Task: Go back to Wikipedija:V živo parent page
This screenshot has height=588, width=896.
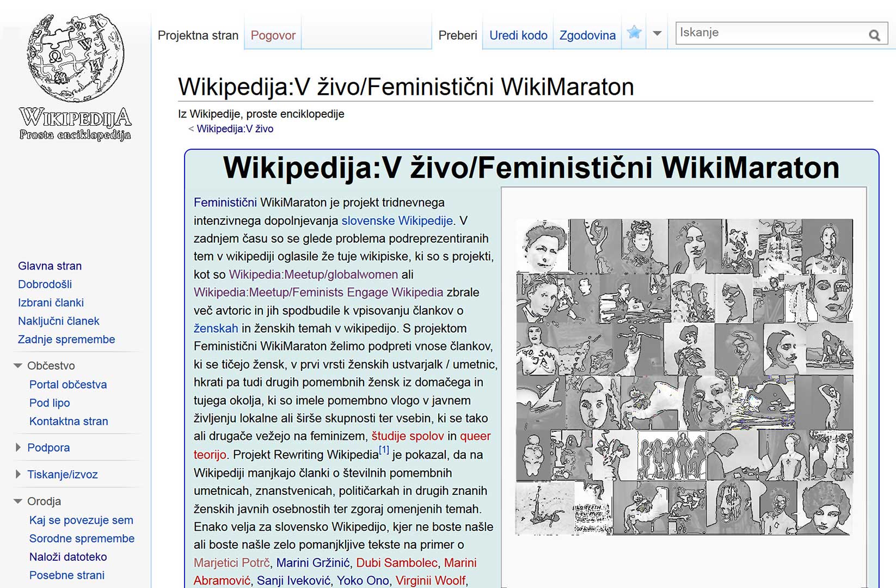Action: pos(235,129)
